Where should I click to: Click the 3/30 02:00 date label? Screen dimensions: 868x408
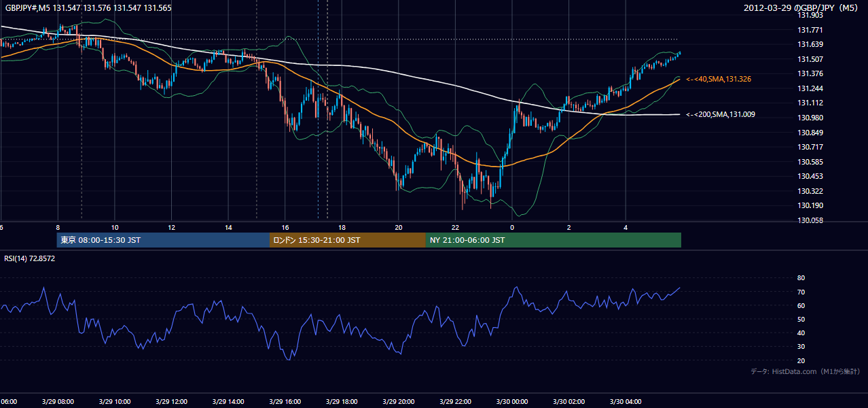coord(568,402)
